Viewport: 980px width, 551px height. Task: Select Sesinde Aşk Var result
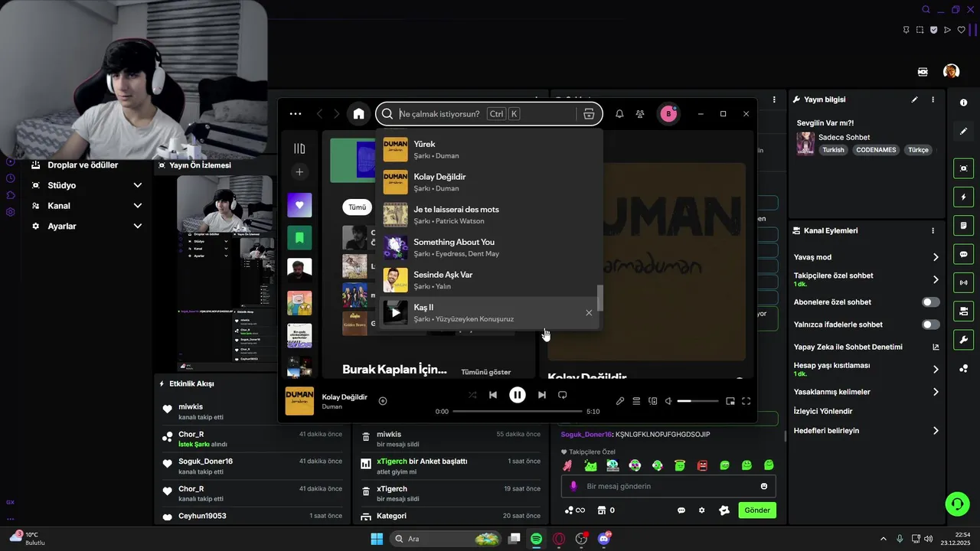(x=489, y=280)
